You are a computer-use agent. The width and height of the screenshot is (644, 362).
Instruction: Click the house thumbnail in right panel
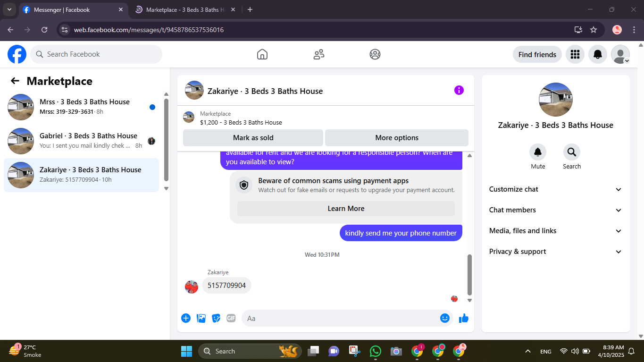(556, 100)
